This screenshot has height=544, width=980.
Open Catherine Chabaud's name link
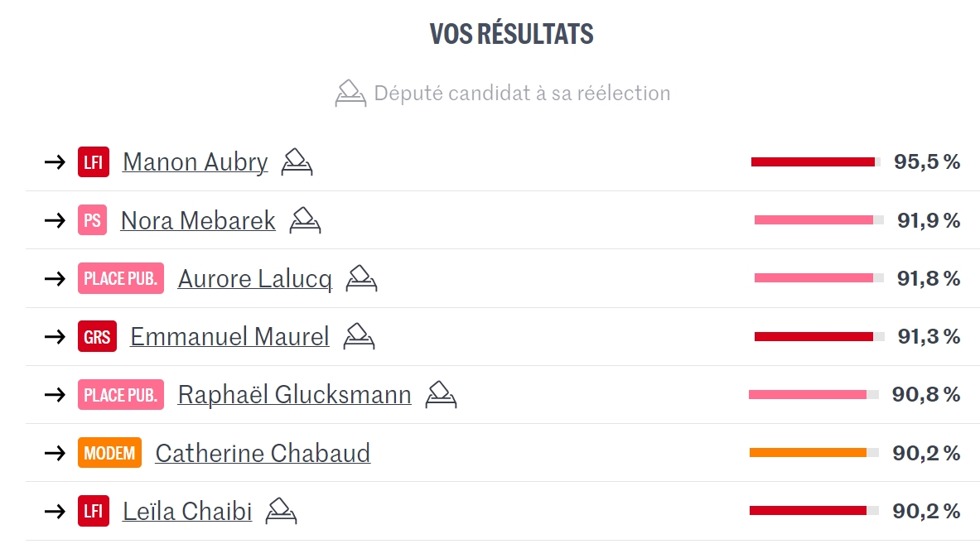click(263, 453)
